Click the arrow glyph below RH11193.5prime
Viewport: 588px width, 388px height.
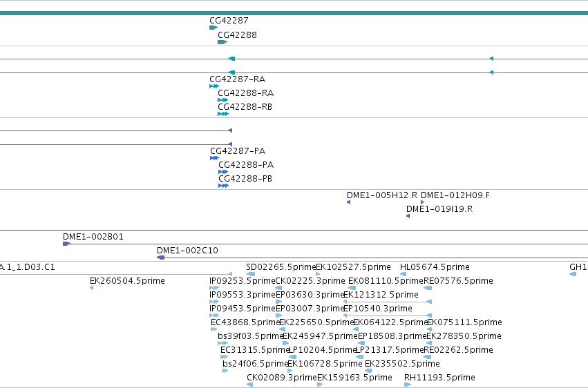408,385
